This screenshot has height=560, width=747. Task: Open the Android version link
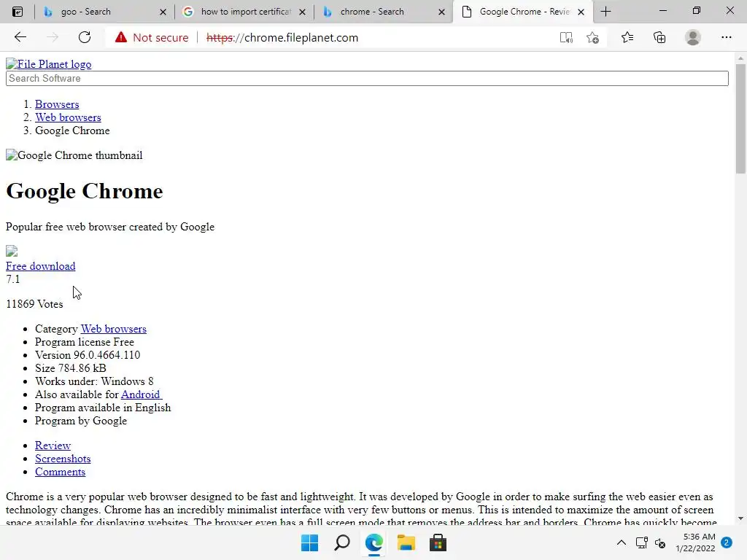[x=142, y=394]
